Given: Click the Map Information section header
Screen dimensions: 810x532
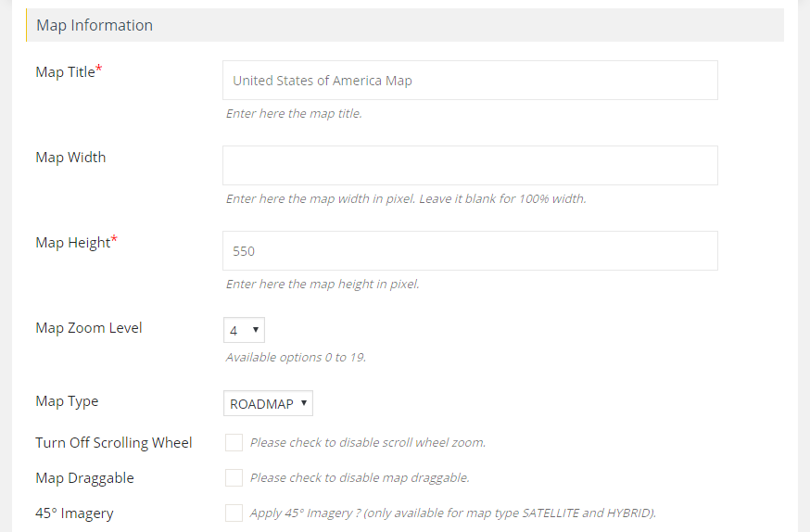Looking at the screenshot, I should tap(95, 25).
